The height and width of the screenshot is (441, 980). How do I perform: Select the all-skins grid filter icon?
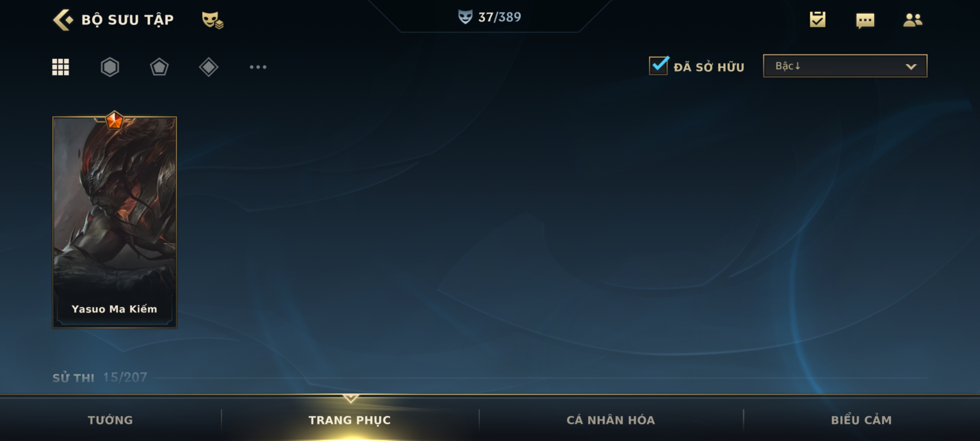(60, 67)
